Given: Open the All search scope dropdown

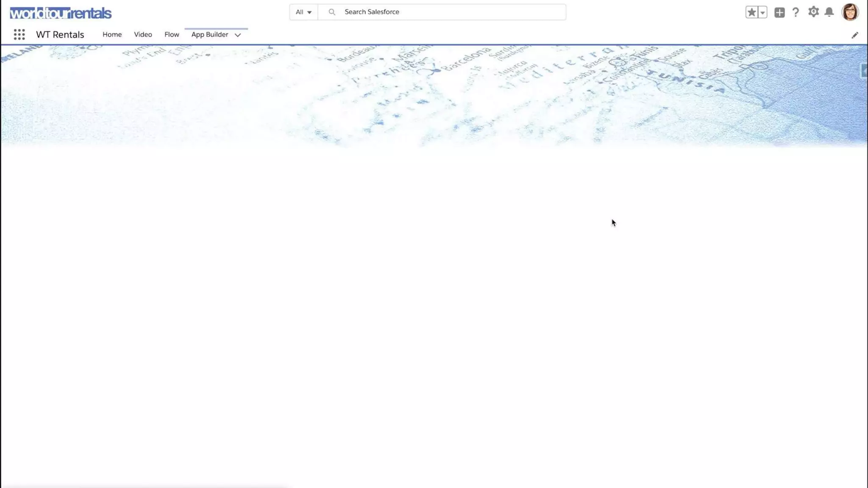Looking at the screenshot, I should point(303,12).
